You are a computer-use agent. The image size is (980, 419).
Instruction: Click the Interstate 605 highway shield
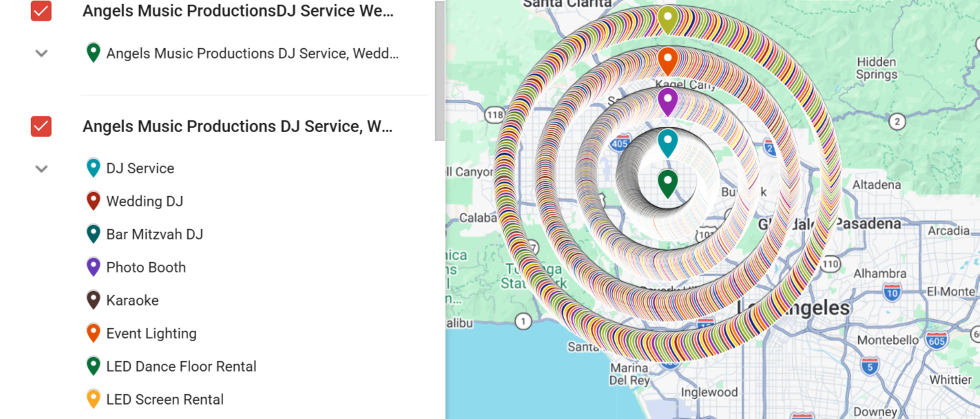tap(937, 339)
